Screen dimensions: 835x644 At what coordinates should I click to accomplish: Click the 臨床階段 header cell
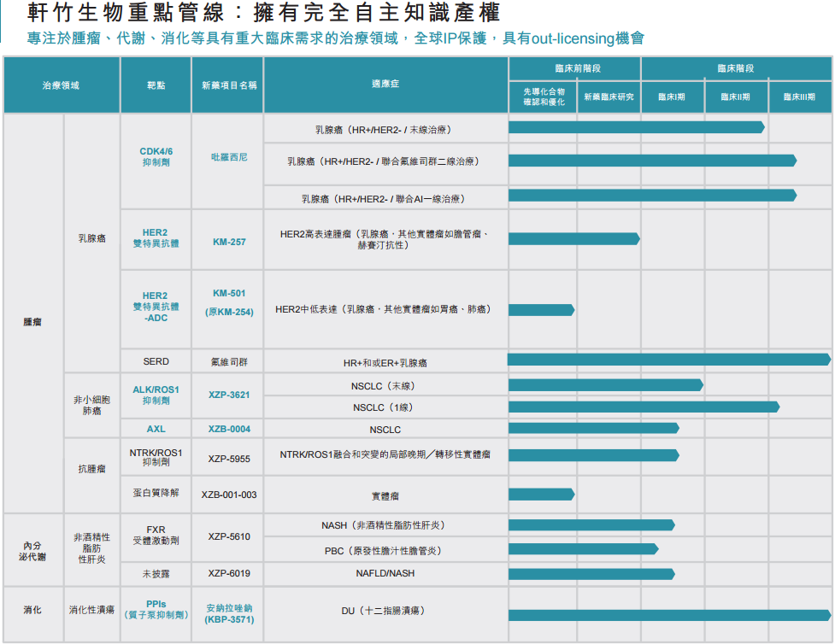(735, 68)
